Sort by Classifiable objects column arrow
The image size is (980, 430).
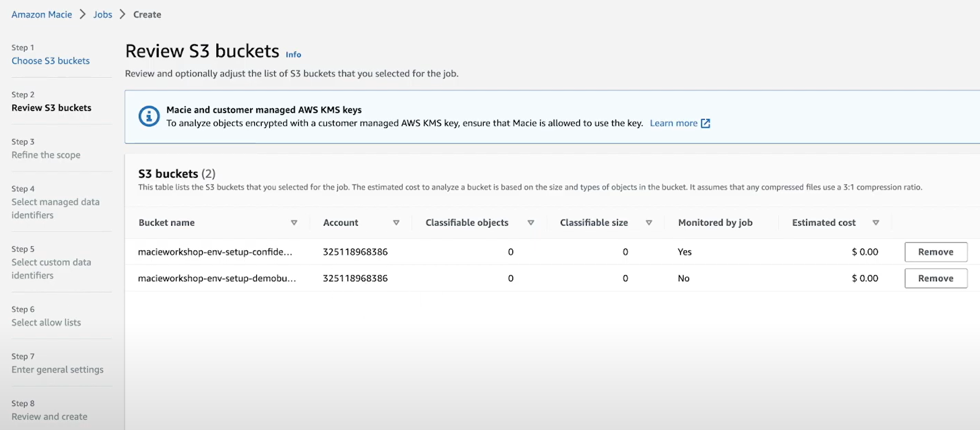point(531,223)
